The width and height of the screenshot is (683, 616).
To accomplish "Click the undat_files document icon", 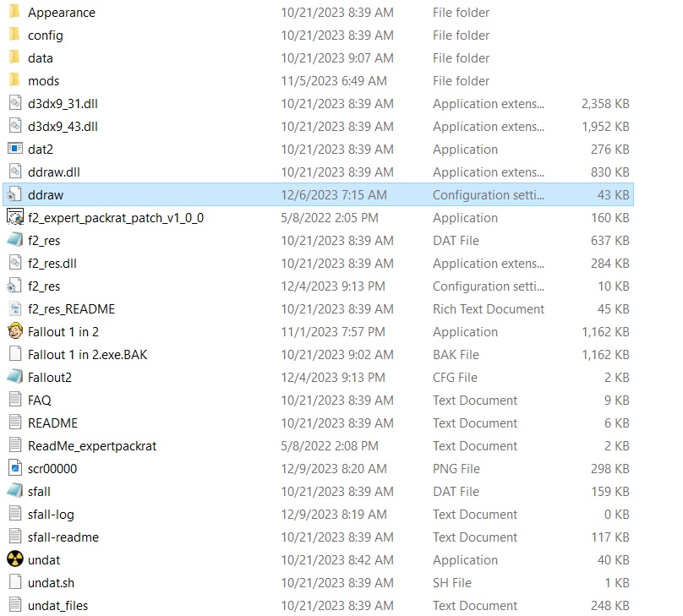I will click(15, 605).
